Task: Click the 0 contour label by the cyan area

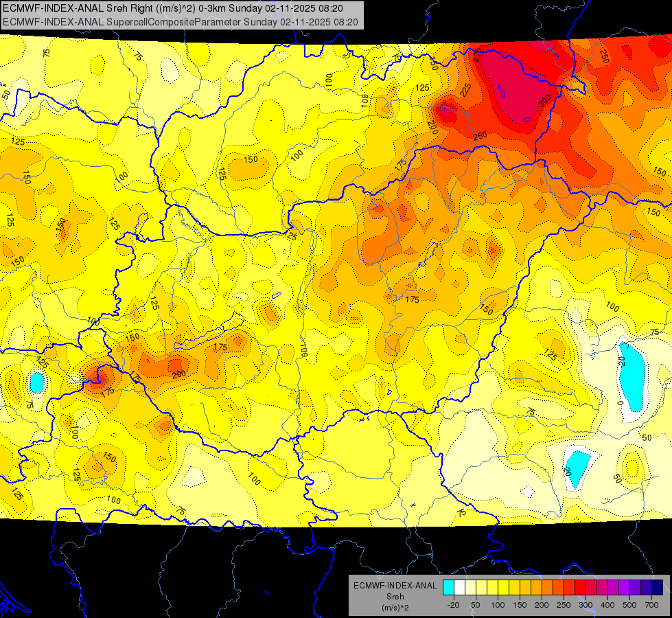Action: pos(620,403)
